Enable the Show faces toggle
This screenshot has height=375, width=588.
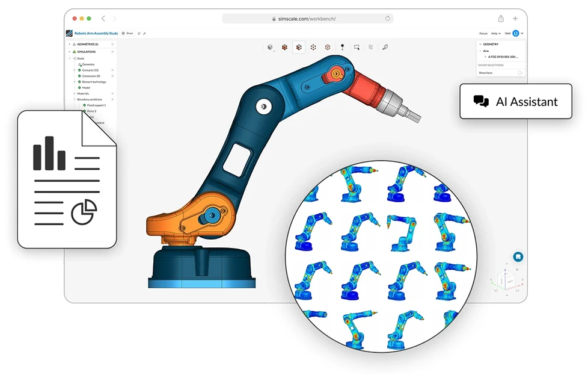(519, 73)
